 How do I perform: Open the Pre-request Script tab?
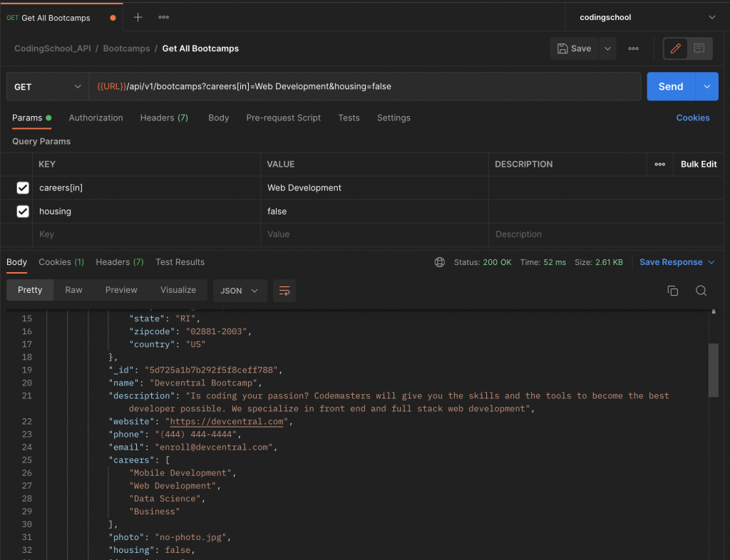(284, 118)
